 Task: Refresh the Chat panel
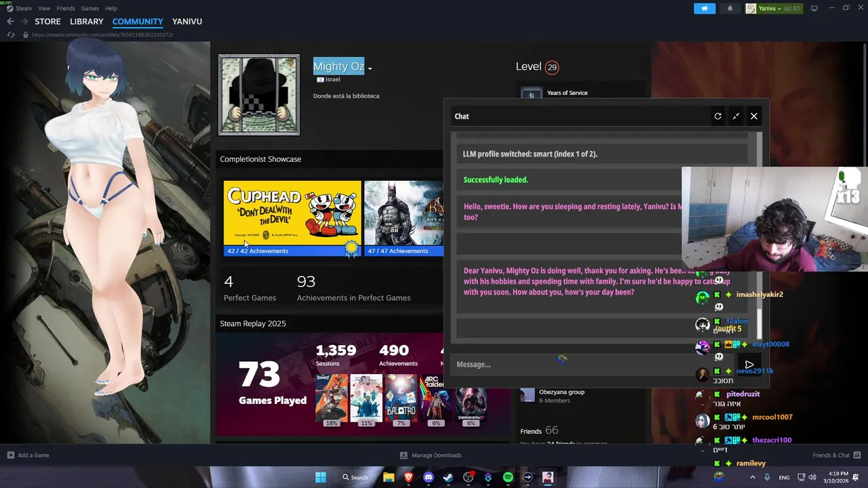tap(717, 116)
